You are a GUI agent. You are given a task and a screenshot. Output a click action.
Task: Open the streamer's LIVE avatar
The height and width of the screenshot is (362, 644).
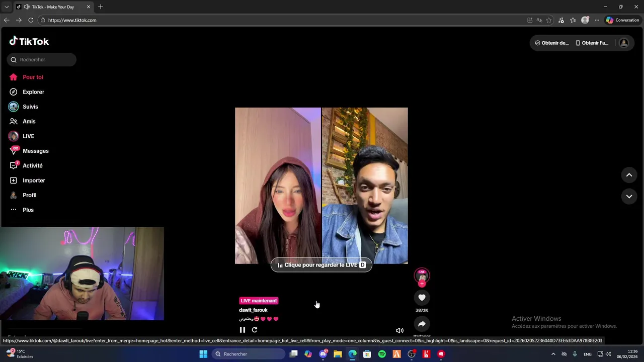click(x=422, y=276)
